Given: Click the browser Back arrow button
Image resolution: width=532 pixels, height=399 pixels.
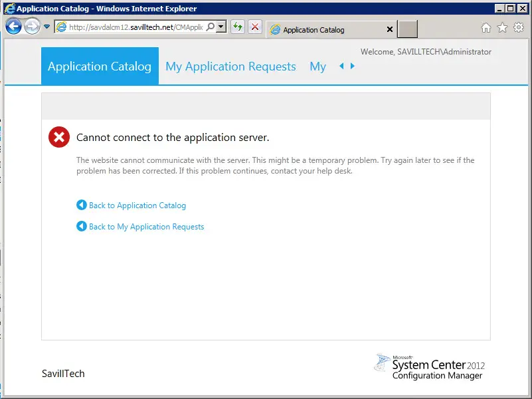Looking at the screenshot, I should point(13,27).
